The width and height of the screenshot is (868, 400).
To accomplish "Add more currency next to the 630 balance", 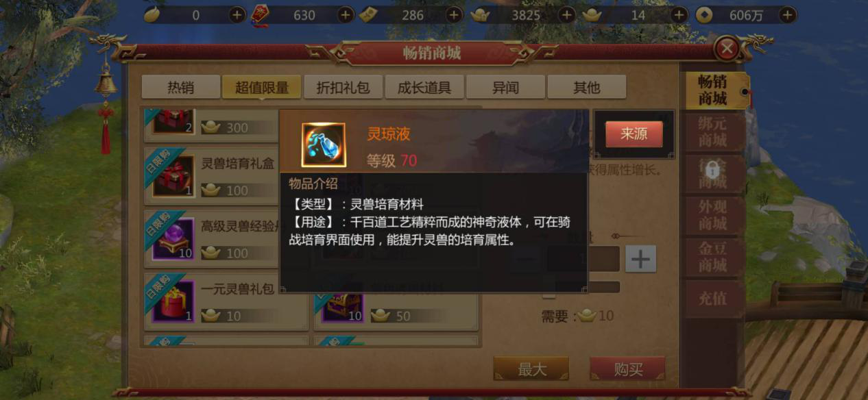I will click(346, 15).
